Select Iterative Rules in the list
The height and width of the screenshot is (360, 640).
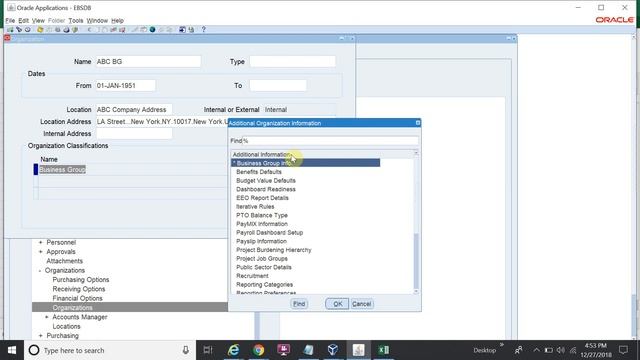pos(255,207)
